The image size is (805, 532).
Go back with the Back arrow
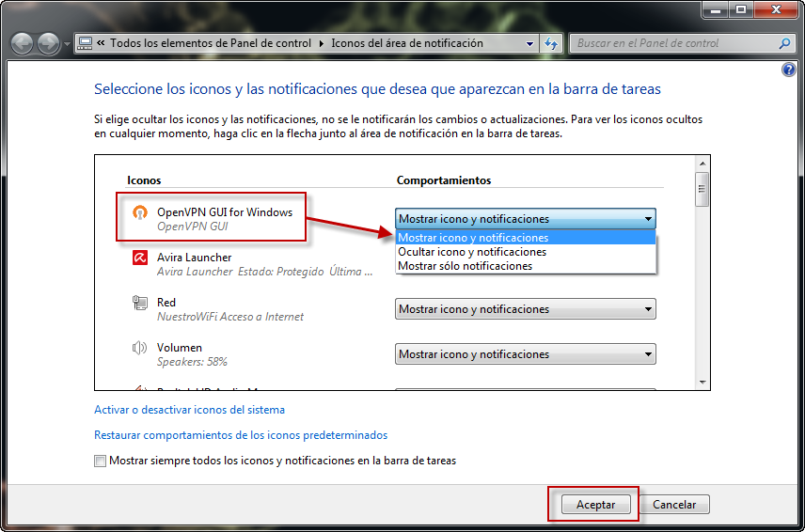click(22, 43)
